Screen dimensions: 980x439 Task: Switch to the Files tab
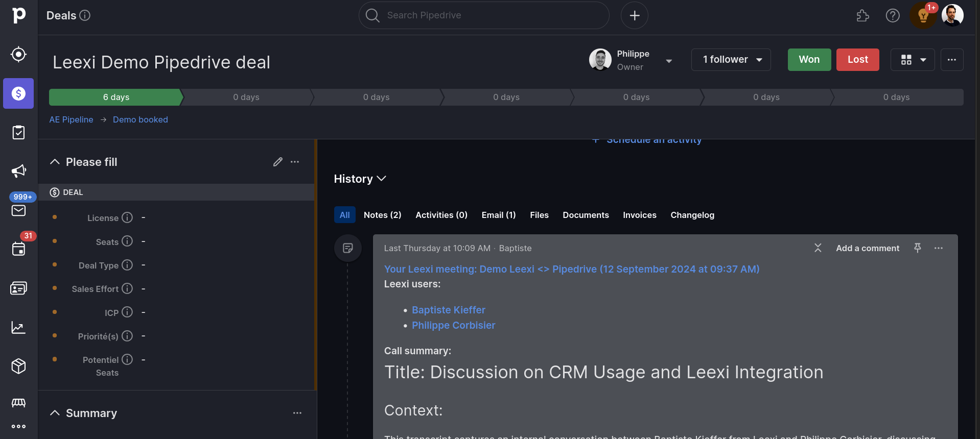click(x=539, y=215)
